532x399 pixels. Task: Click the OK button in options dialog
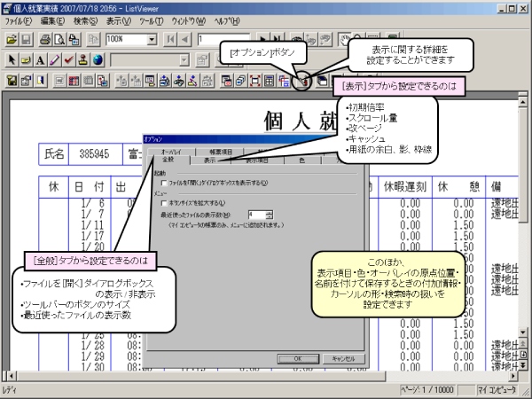click(x=298, y=358)
